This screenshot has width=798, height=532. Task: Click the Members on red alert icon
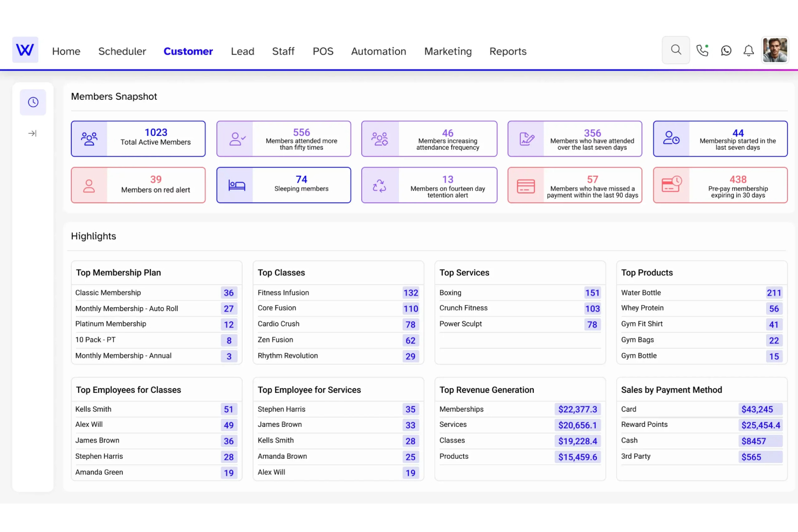90,185
